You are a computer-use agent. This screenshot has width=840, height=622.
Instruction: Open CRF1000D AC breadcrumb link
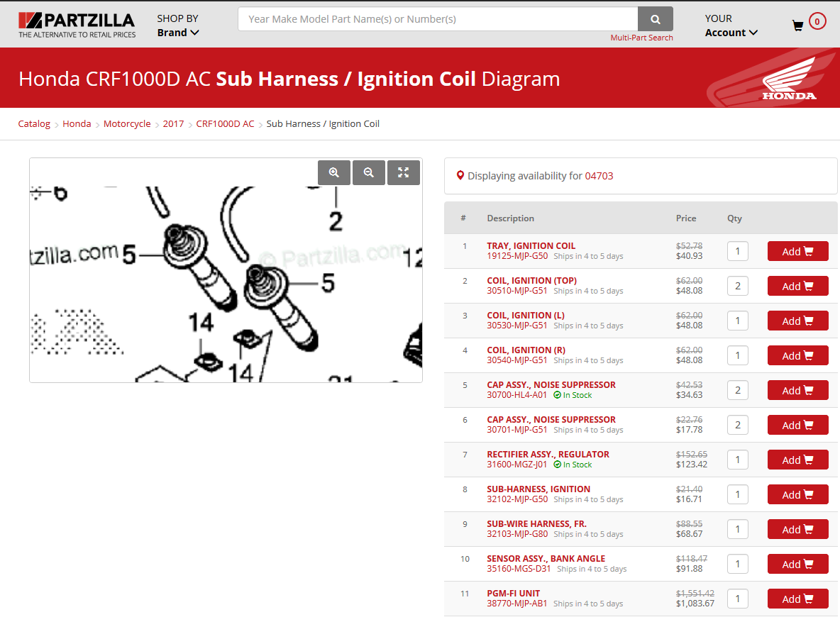pyautogui.click(x=225, y=124)
